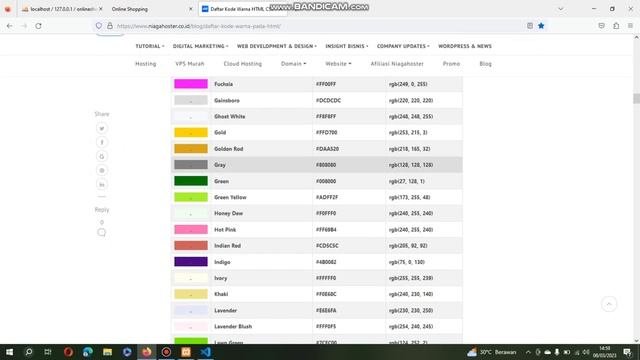Click the bookmark star icon
This screenshot has height=360, width=640.
(x=541, y=26)
